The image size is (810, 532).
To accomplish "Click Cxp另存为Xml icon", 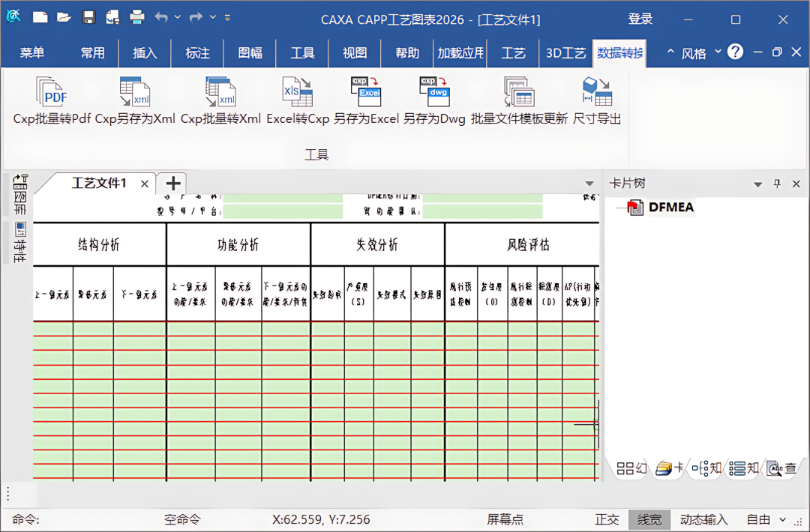I will coord(135,92).
